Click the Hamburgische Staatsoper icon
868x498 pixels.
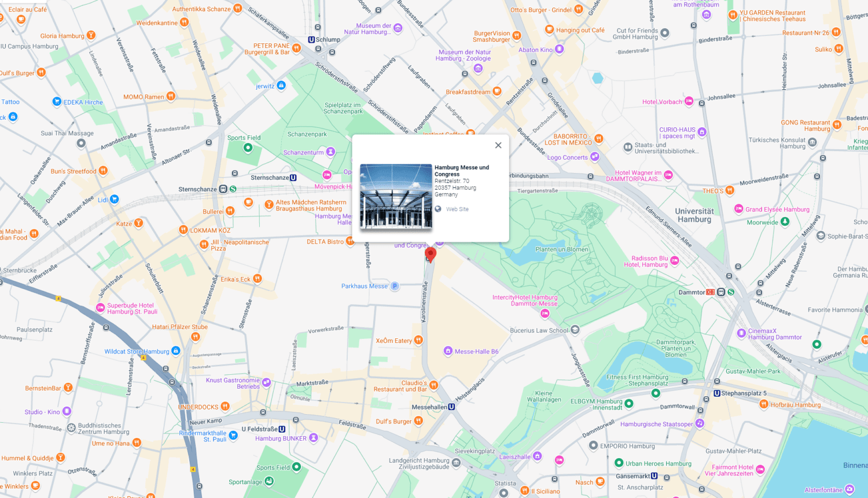pos(700,423)
